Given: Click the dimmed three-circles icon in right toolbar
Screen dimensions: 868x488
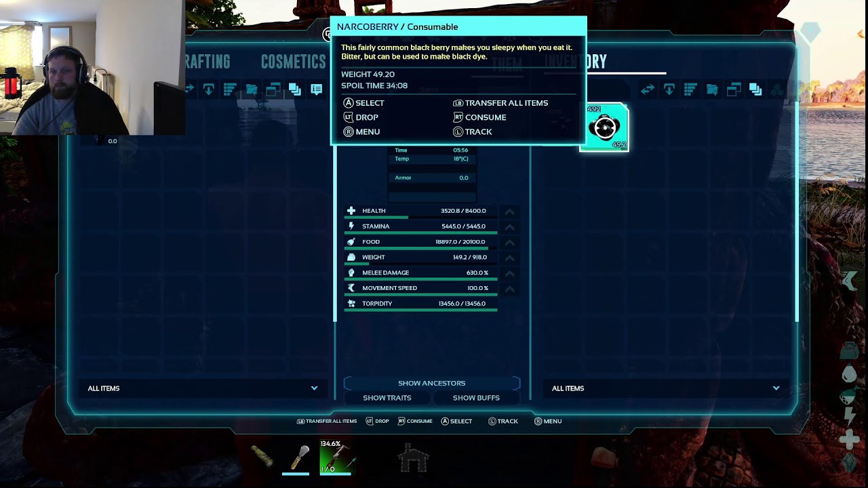Looking at the screenshot, I should point(777,89).
